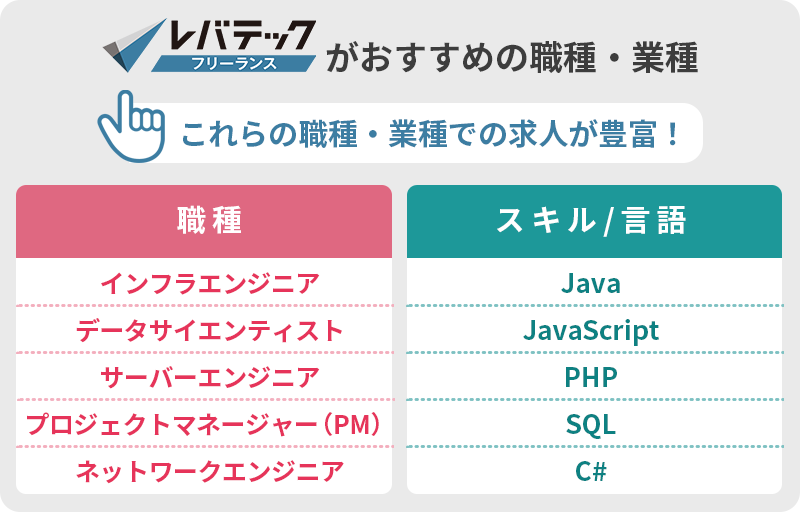
Task: Click the blue checkmark shape in logo
Action: coord(134,45)
